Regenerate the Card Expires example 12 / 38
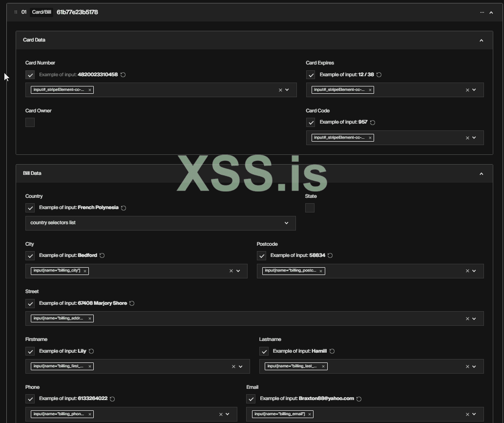Screen dimensions: 504x423 [x=379, y=75]
